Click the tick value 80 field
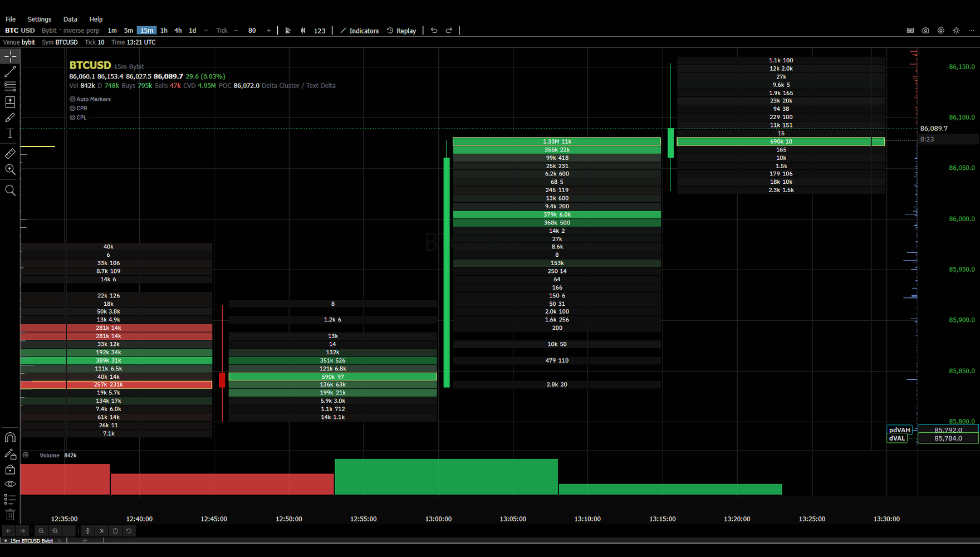This screenshot has height=557, width=980. [252, 31]
